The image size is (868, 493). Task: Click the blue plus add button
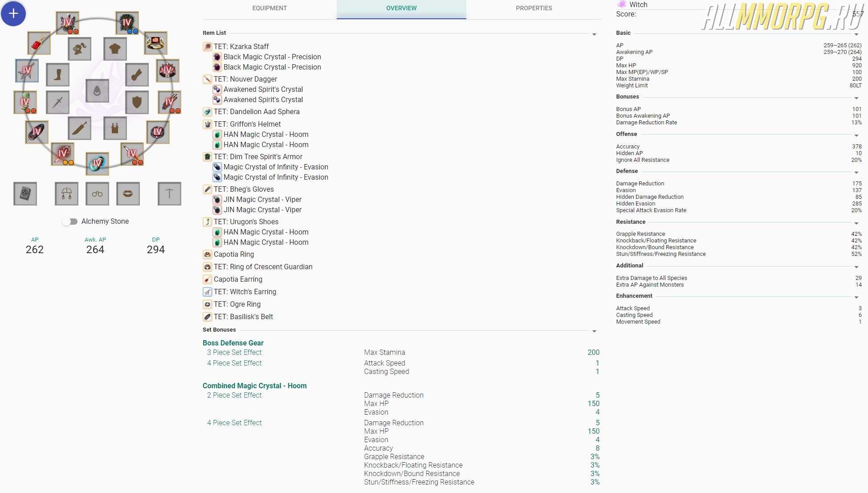coord(13,14)
